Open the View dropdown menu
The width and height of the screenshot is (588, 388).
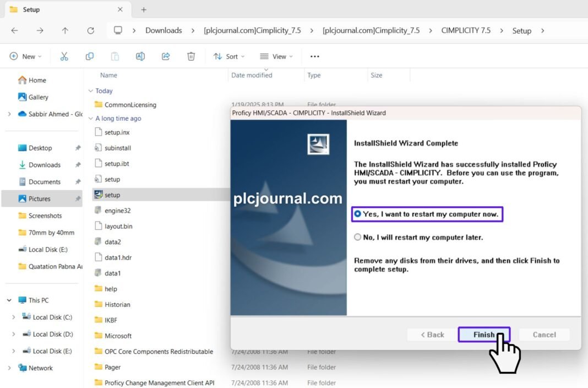276,56
